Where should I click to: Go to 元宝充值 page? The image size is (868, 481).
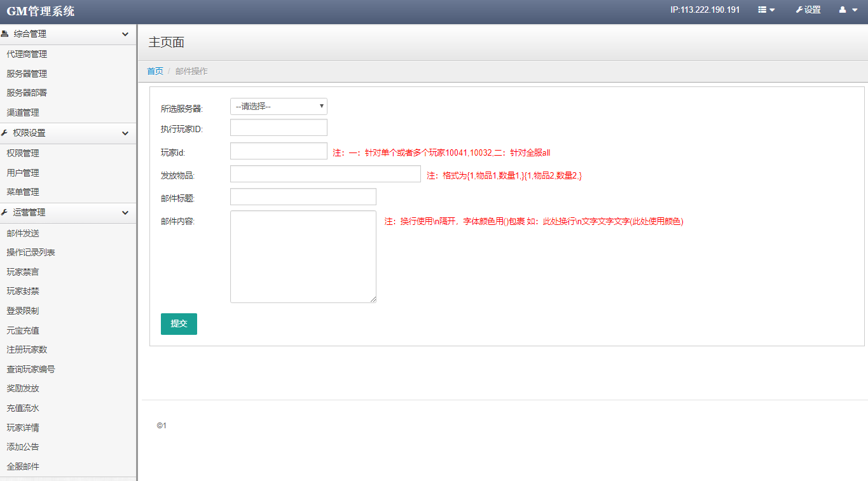23,330
